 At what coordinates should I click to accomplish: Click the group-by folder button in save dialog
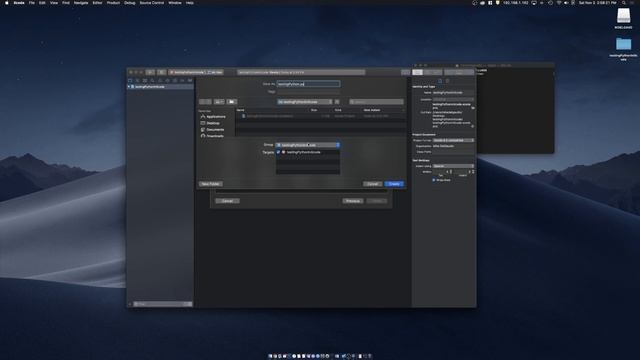pos(232,102)
